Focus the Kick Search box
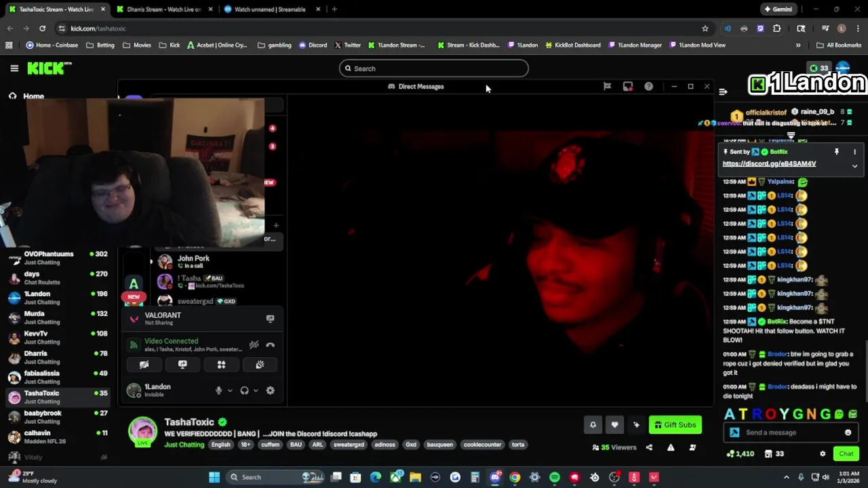The image size is (868, 488). tap(434, 68)
